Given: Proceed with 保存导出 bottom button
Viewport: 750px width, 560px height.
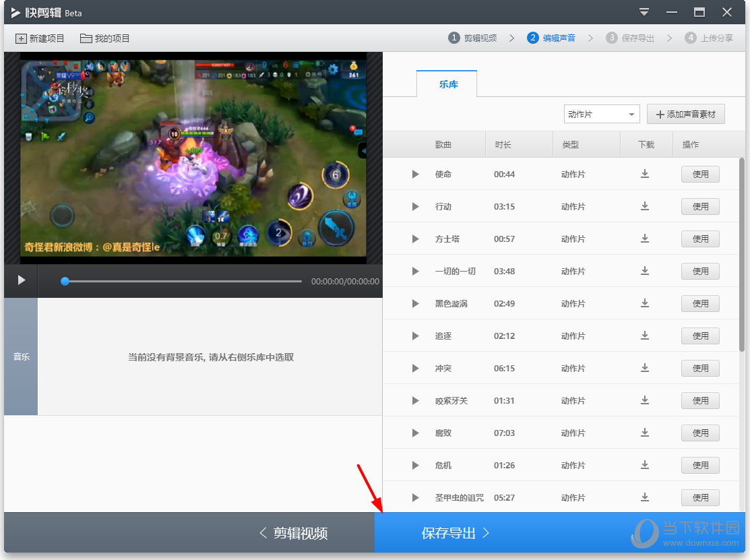Looking at the screenshot, I should tap(559, 533).
